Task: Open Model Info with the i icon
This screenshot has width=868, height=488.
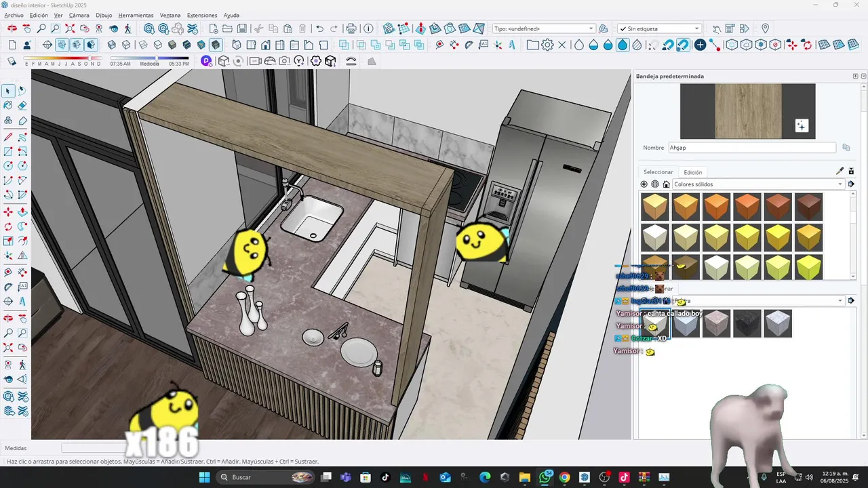Action: pos(368,28)
